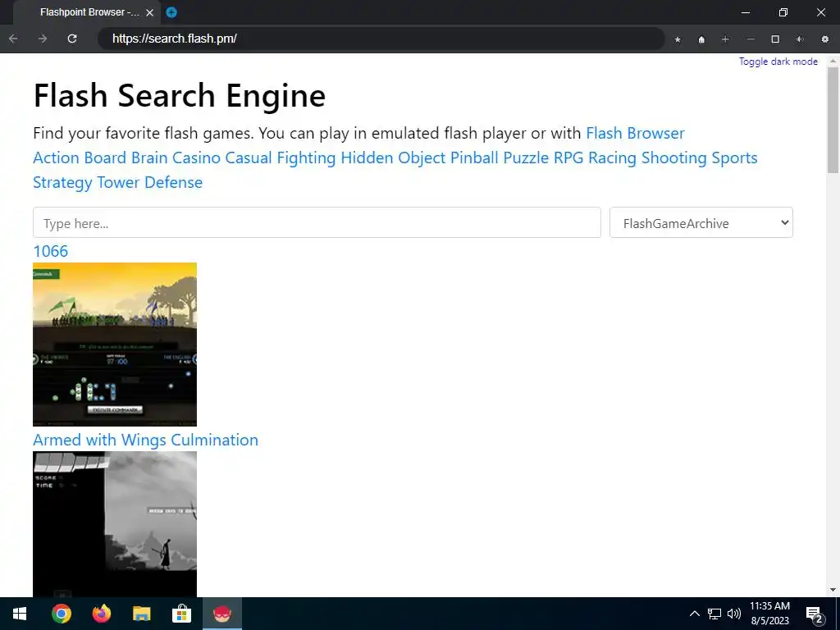This screenshot has width=840, height=630.
Task: Toggle dark mode link
Action: (x=778, y=61)
